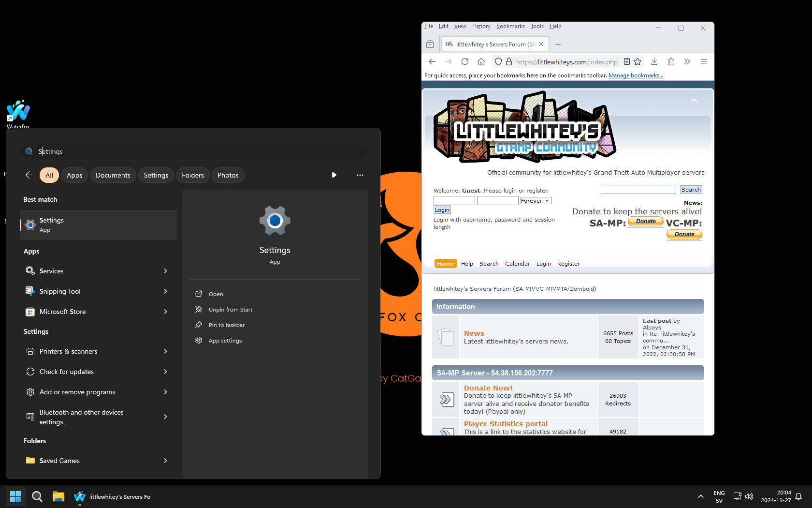Expand the Snipping Tool result chevron
The image size is (812, 508).
[x=165, y=291]
